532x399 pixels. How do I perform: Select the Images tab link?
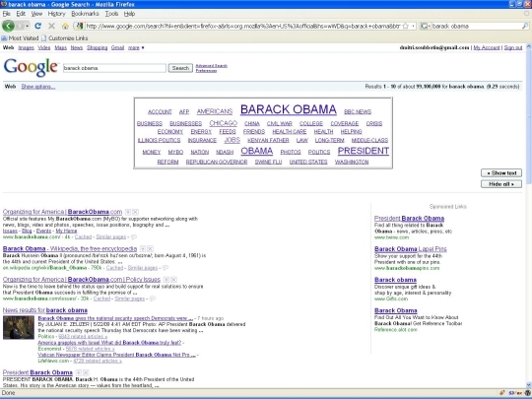click(x=27, y=48)
